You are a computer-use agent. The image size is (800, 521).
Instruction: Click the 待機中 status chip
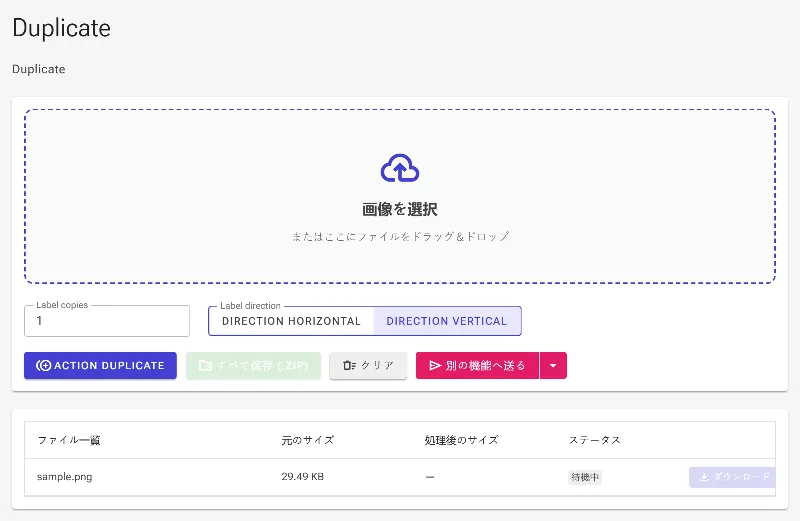pos(585,477)
